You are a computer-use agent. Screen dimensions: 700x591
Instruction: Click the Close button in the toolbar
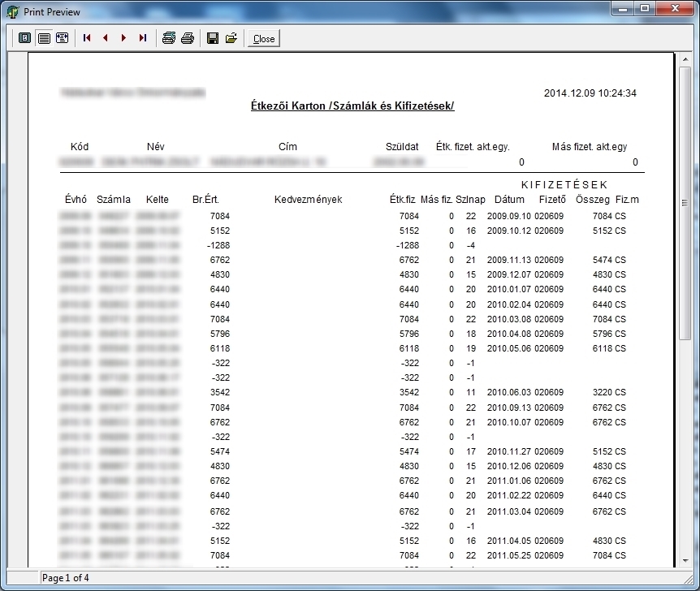[x=264, y=39]
